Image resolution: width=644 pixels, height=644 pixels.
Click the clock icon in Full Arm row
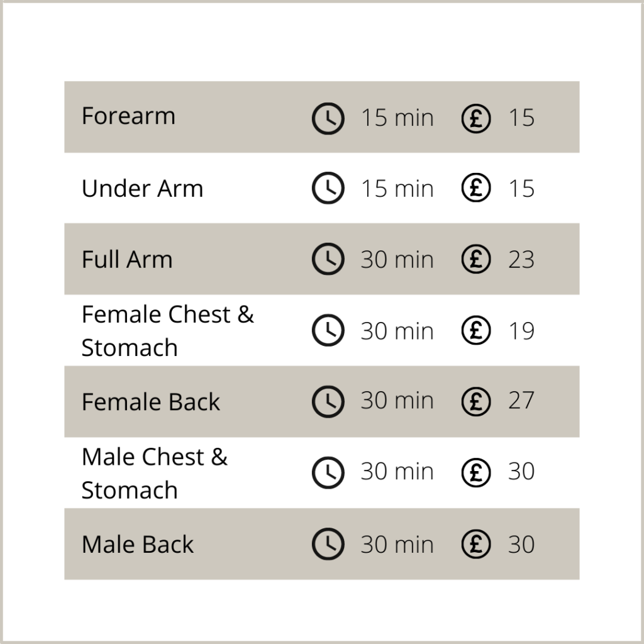click(328, 258)
